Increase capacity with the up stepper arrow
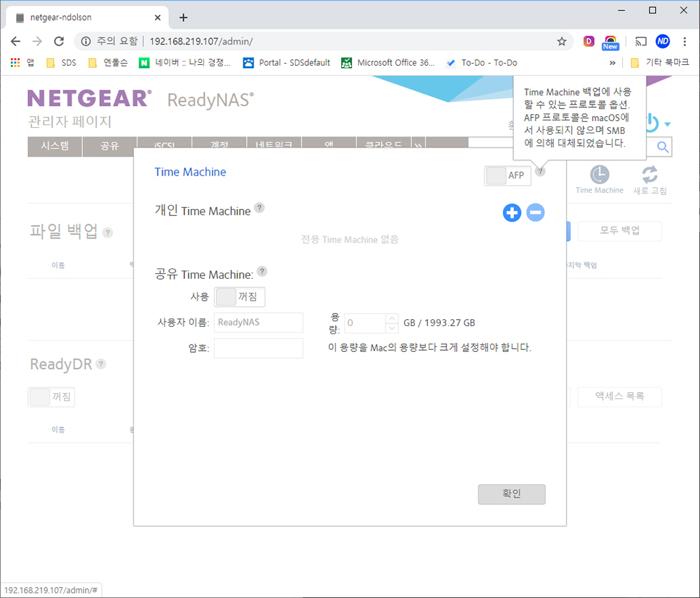The image size is (700, 598). (392, 318)
